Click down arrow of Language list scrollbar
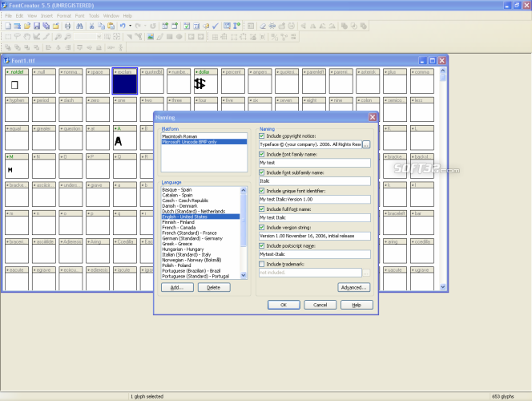The width and height of the screenshot is (532, 401). (x=244, y=275)
